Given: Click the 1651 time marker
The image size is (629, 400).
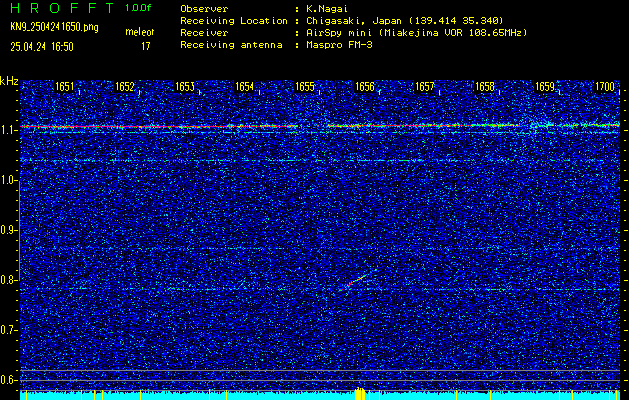Looking at the screenshot, I should click(x=65, y=86).
